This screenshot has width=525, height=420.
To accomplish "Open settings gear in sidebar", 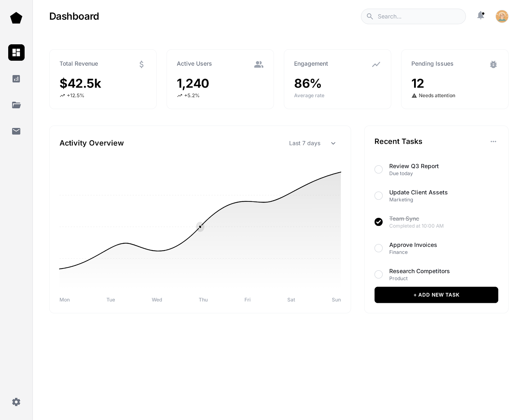I will (16, 402).
